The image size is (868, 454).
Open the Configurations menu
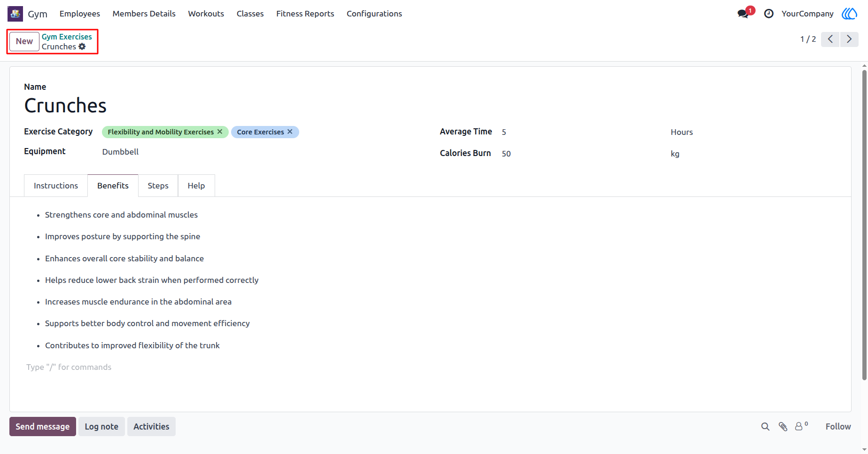coord(374,14)
